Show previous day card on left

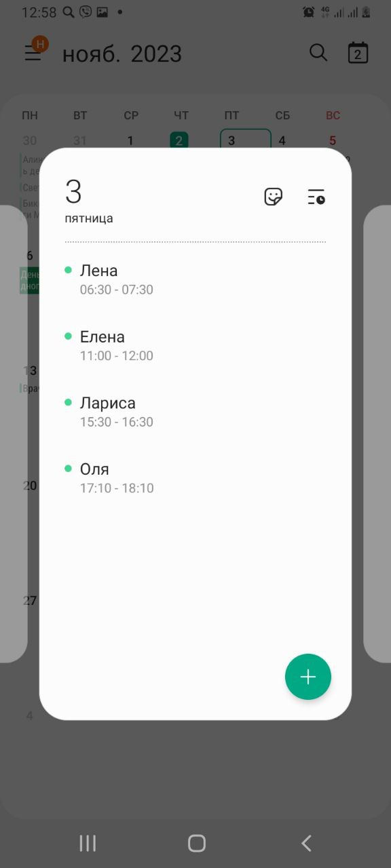coord(14,434)
